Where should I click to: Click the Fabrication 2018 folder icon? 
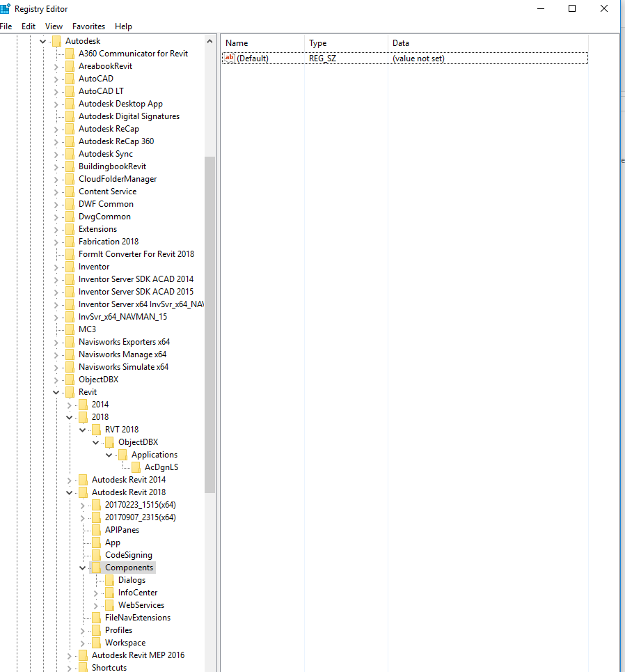pos(70,242)
